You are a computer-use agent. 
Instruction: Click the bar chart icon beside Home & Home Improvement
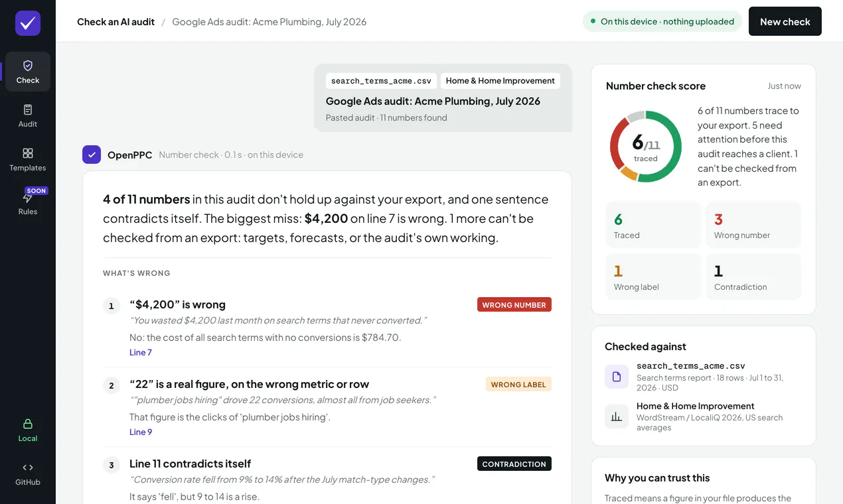pos(617,416)
